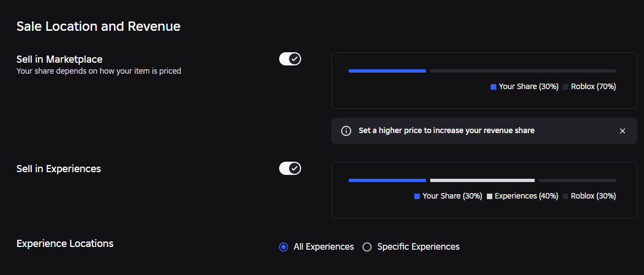This screenshot has height=275, width=644.
Task: Choose Specific Experiences radio option
Action: (367, 246)
